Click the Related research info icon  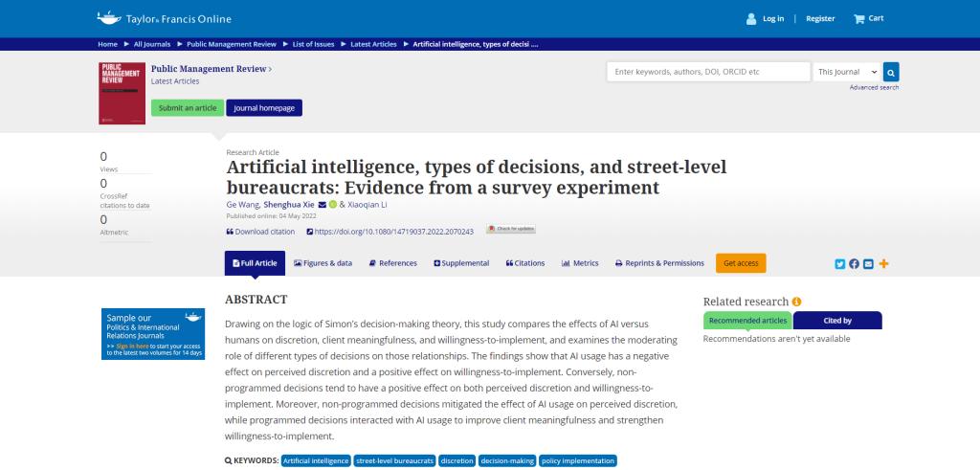797,302
